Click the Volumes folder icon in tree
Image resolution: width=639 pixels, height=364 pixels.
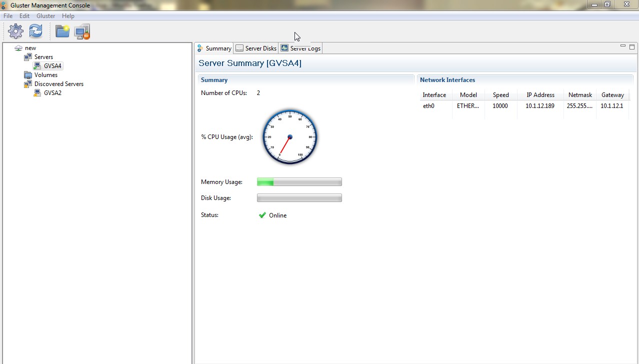28,75
